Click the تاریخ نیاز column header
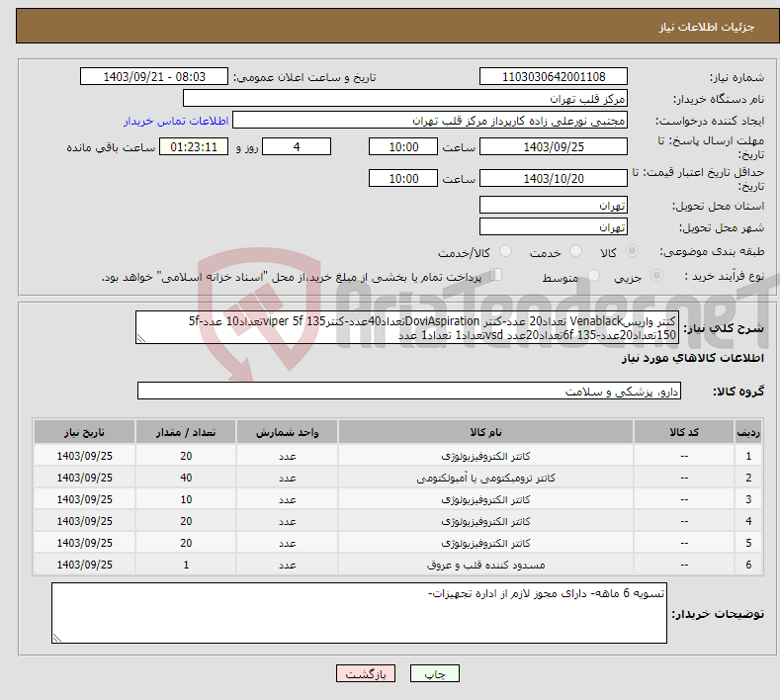This screenshot has width=780, height=700. [84, 432]
